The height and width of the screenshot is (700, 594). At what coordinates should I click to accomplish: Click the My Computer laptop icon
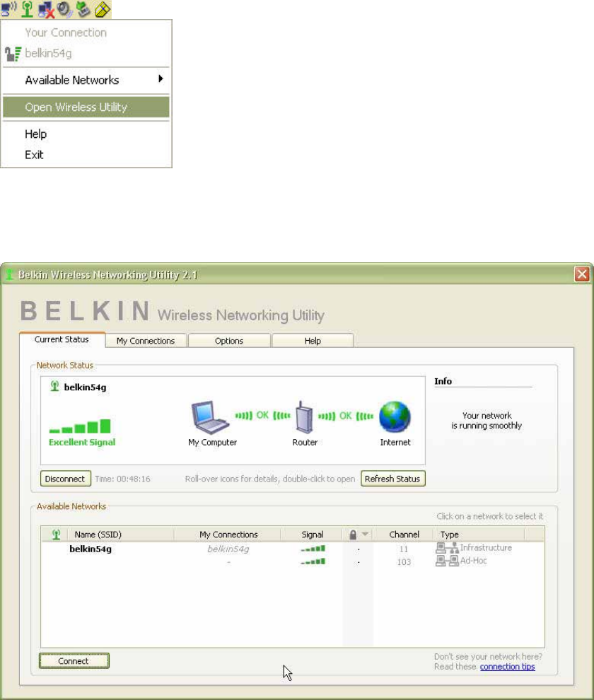coord(209,417)
